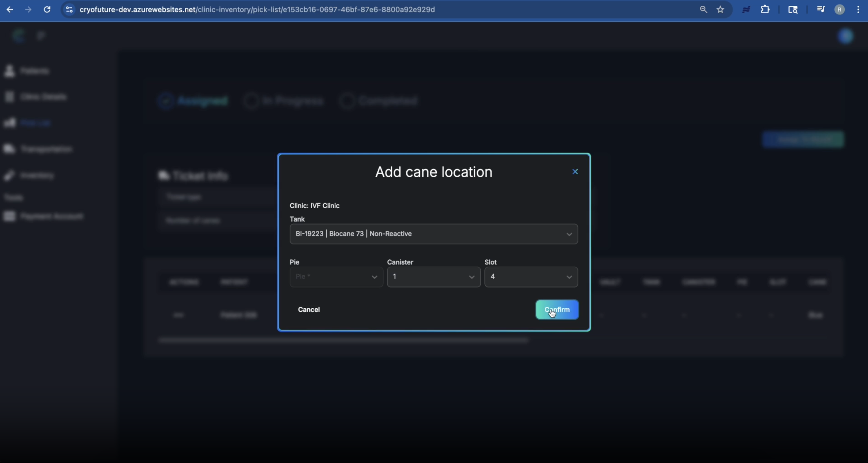This screenshot has height=463, width=868.
Task: Open the Inventory section
Action: (37, 175)
